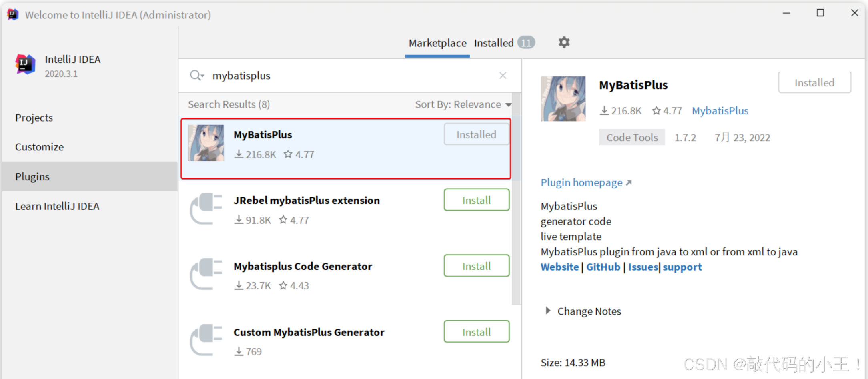Select the MyBatisPlus anime avatar in results

point(206,143)
